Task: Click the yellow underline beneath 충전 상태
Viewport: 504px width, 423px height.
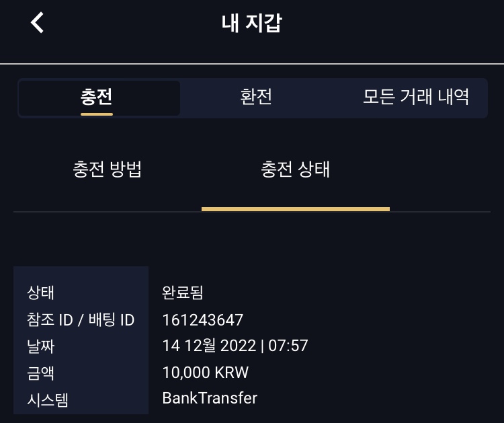Action: point(295,209)
